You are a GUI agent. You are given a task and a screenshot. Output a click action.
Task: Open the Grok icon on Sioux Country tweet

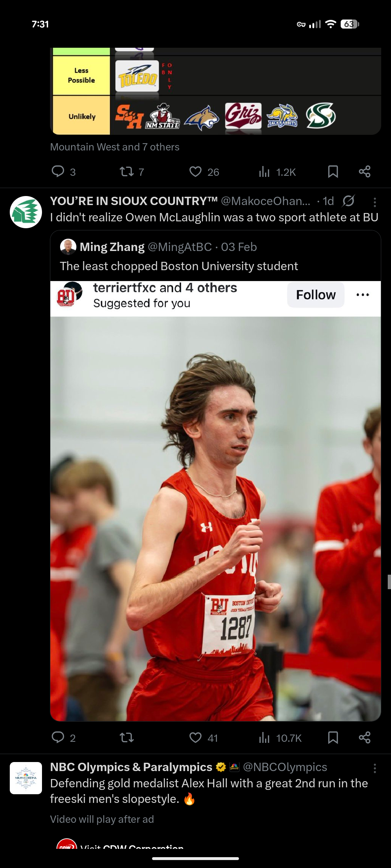tap(348, 201)
